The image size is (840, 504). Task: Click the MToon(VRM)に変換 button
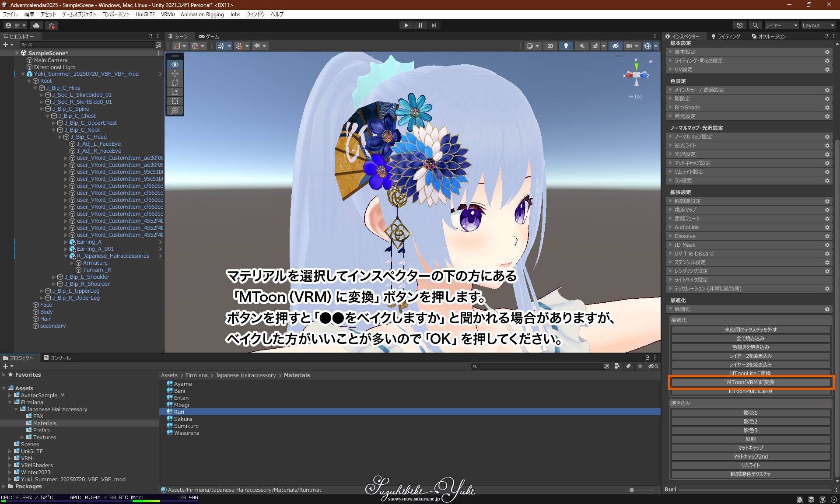(750, 382)
